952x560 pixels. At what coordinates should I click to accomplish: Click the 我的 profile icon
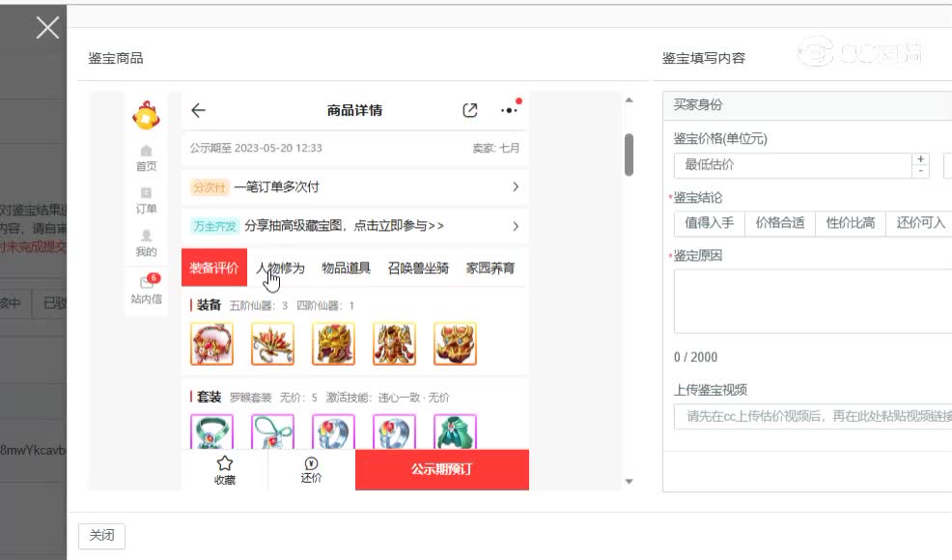pos(145,240)
